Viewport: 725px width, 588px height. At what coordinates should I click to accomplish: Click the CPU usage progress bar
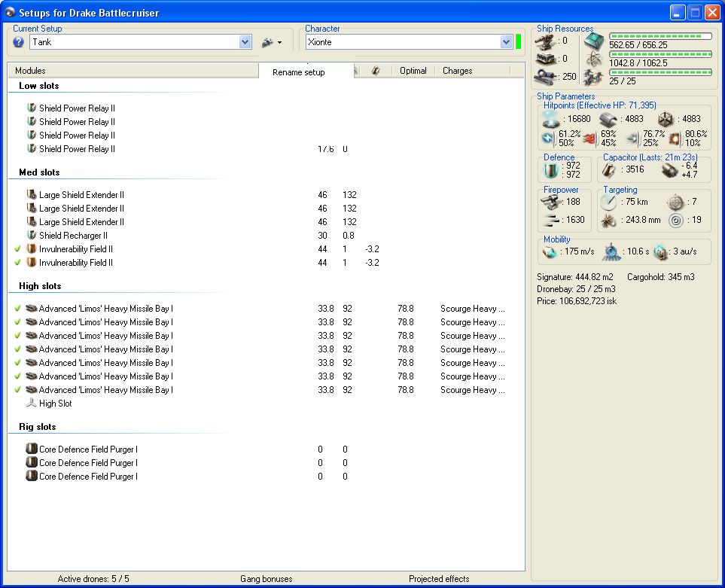(x=661, y=36)
